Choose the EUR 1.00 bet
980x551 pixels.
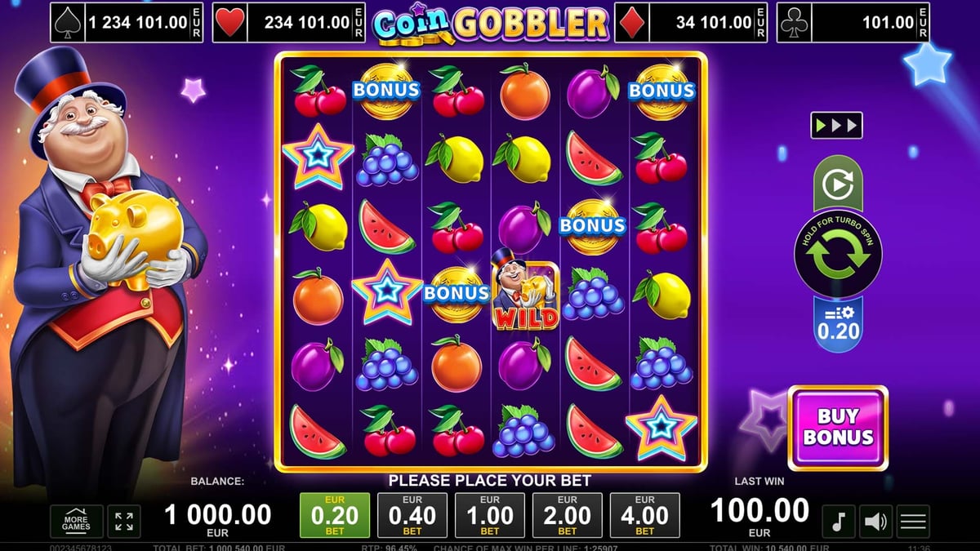(x=490, y=515)
